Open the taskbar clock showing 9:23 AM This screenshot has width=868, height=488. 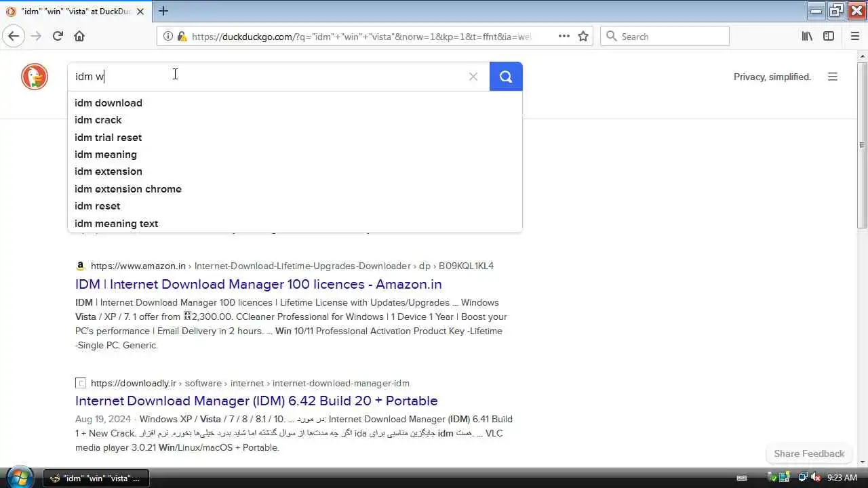pyautogui.click(x=842, y=478)
